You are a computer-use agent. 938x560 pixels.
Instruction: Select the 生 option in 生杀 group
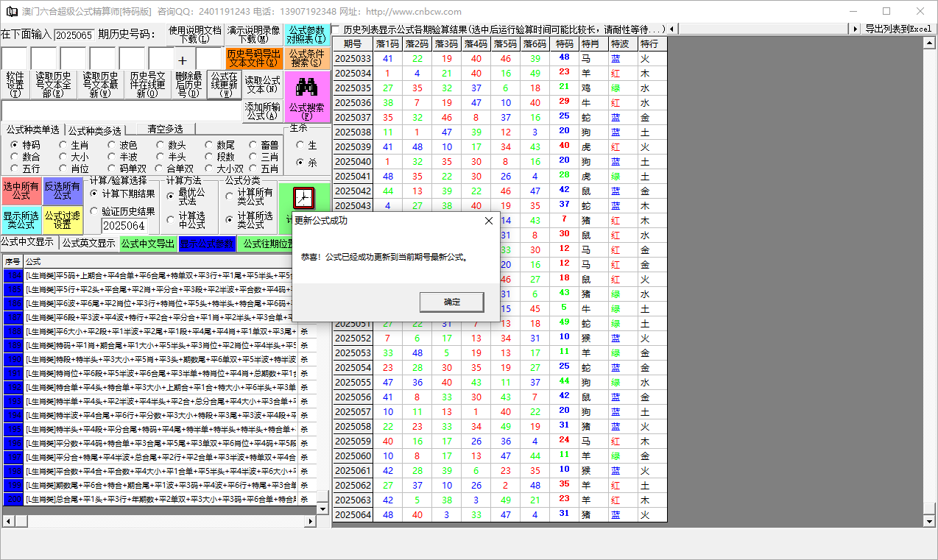click(x=300, y=146)
